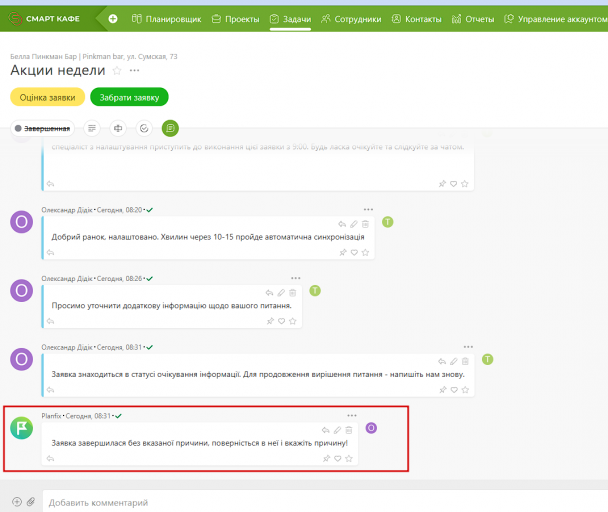Click the Забрати заявку button
608x512 pixels.
point(130,97)
